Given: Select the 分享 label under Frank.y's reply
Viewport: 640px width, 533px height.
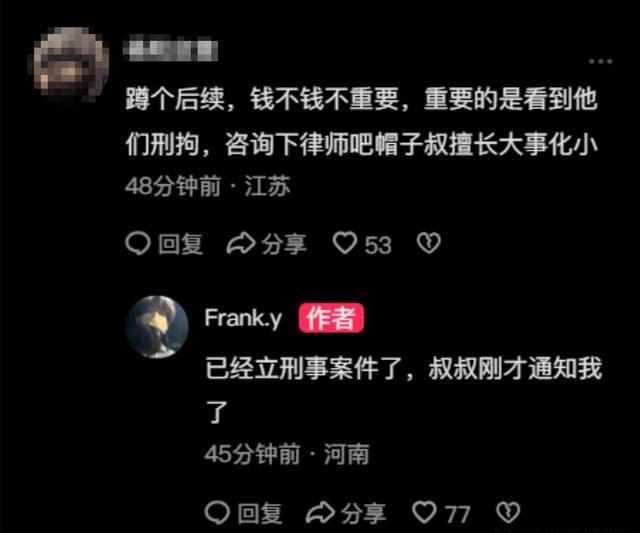Looking at the screenshot, I should 364,513.
